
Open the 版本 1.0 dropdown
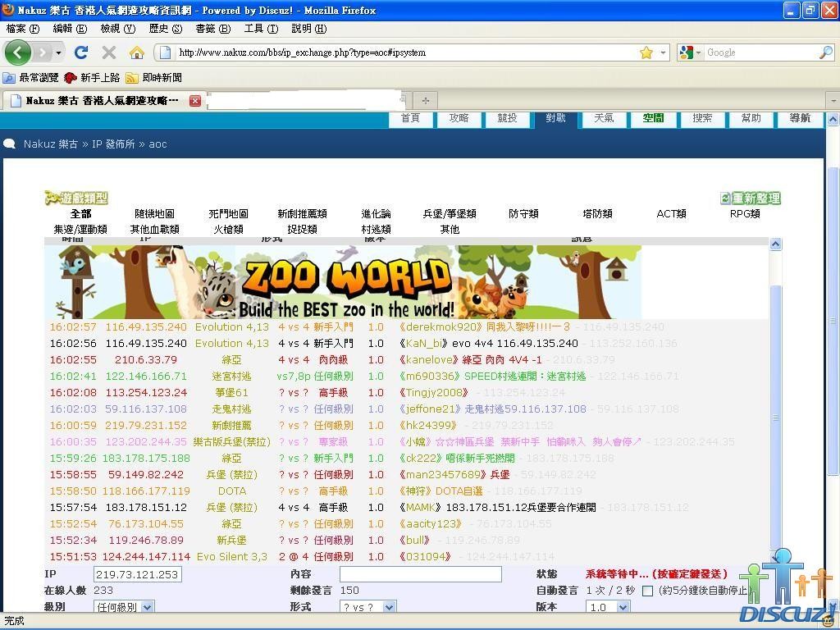[608, 607]
